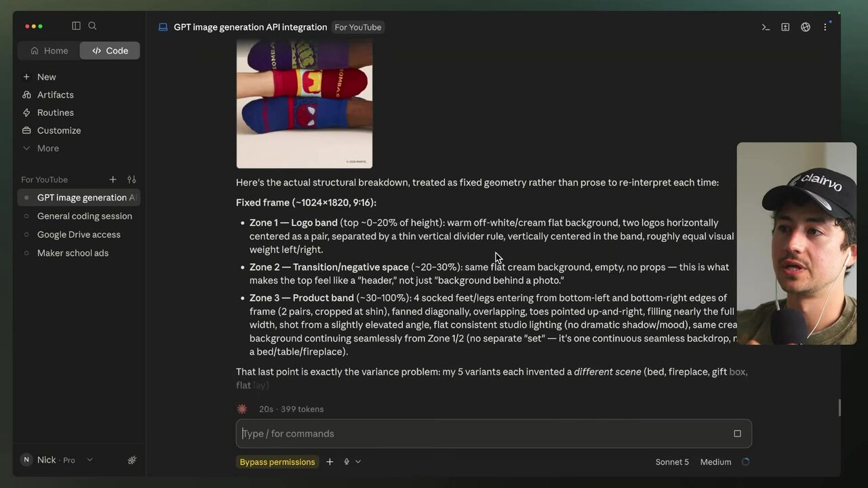Click the 'Zone 1 — Logo band' text
The height and width of the screenshot is (488, 868).
click(x=294, y=223)
